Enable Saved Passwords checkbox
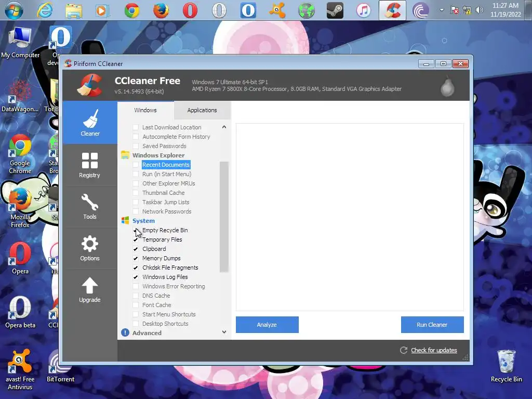Viewport: 532px width, 399px height. point(136,146)
